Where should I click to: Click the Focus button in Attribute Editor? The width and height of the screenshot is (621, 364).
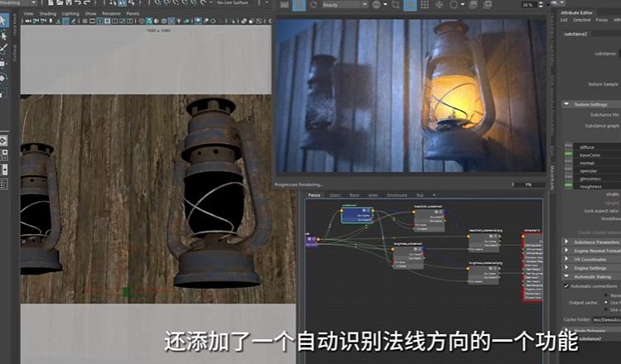(x=602, y=20)
